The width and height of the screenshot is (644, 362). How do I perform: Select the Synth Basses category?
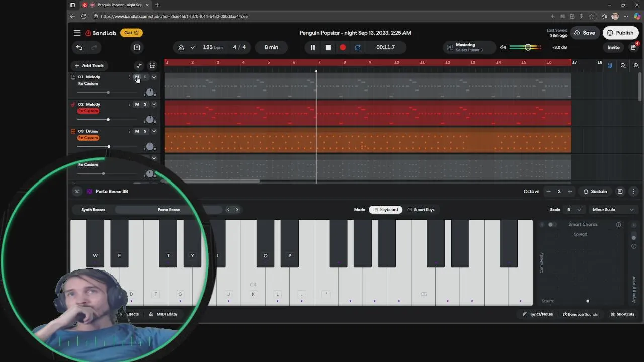click(x=93, y=210)
